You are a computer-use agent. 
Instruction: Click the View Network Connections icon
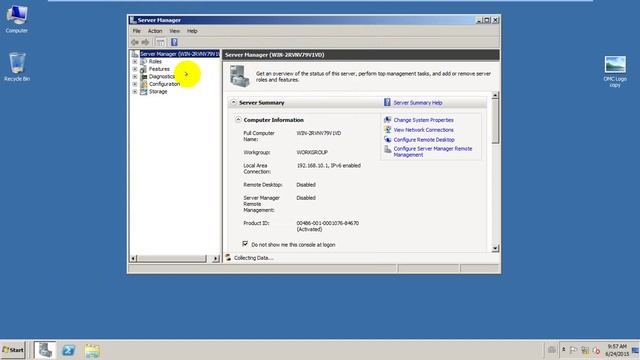(x=388, y=129)
